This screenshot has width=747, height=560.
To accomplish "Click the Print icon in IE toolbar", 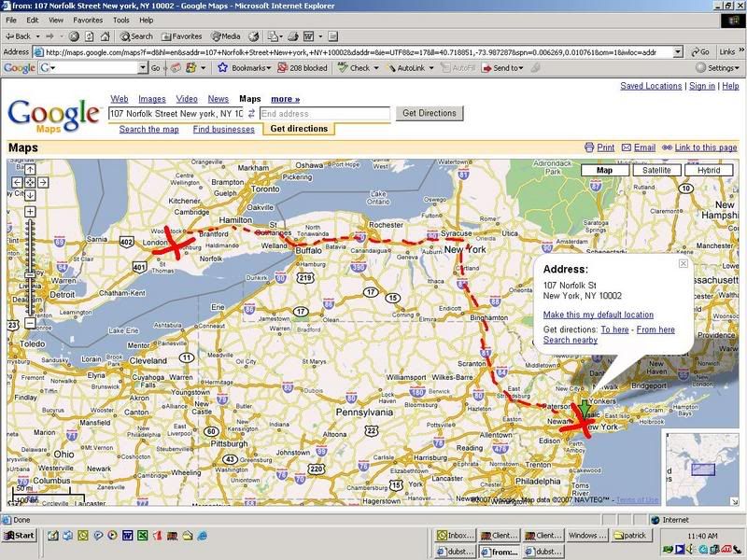I will [293, 36].
